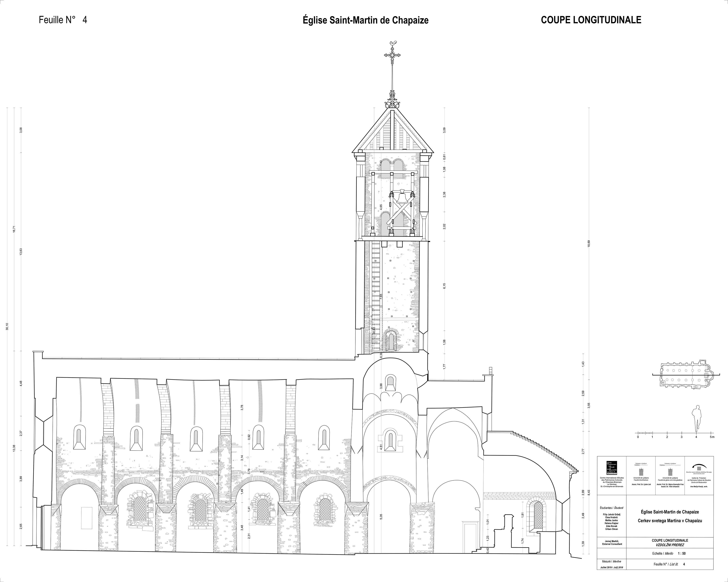728x582 pixels.
Task: Click the 18,69 height dimension on right
Action: point(589,244)
